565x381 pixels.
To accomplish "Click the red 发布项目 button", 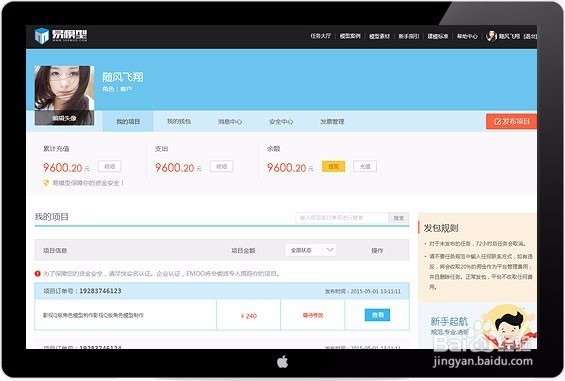I will pos(511,121).
